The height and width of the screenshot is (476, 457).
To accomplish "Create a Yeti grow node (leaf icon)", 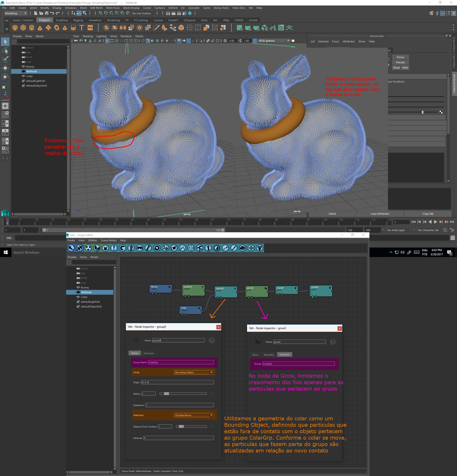I will 97,248.
